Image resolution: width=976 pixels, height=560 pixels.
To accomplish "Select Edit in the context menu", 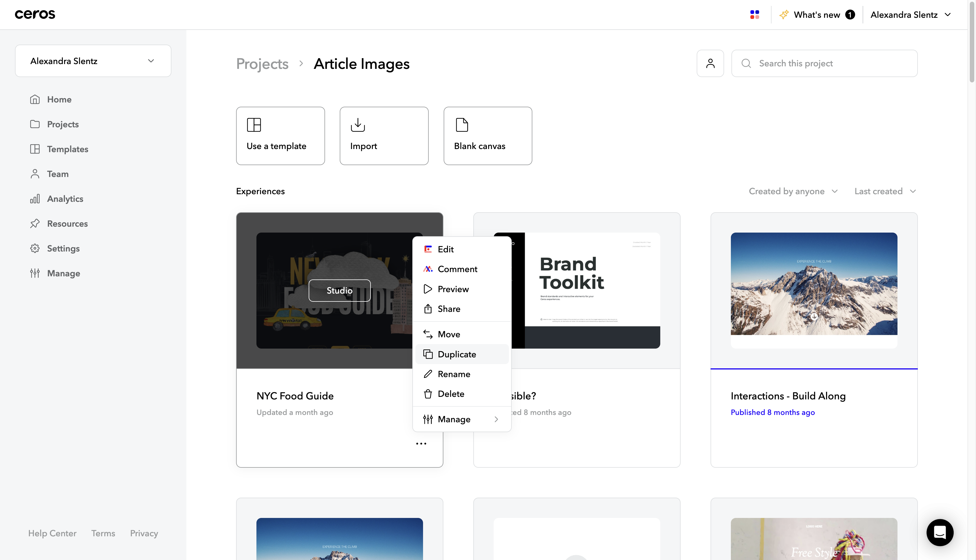I will point(462,249).
